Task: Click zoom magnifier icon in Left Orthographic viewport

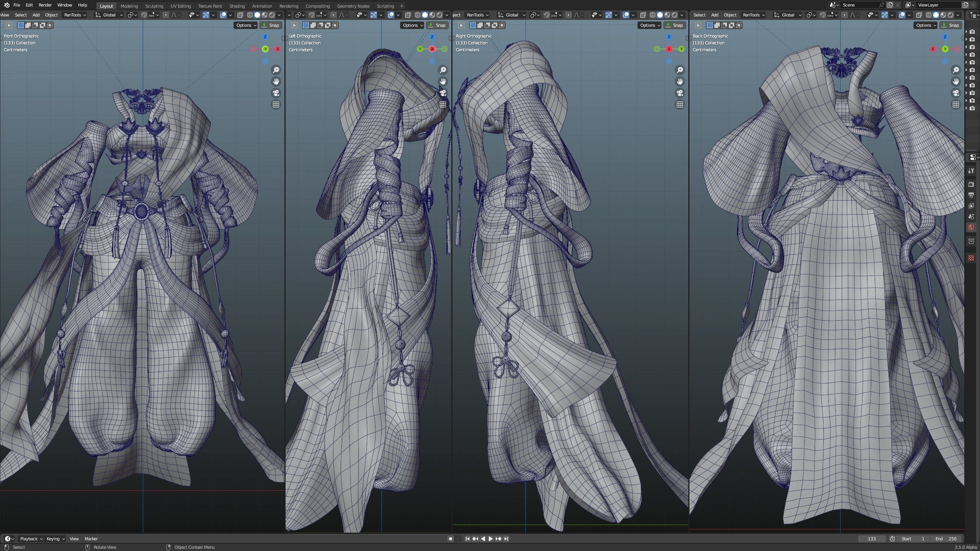Action: tap(443, 70)
